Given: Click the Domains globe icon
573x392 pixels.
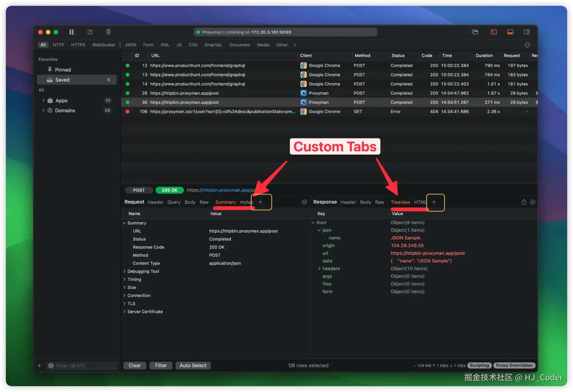Looking at the screenshot, I should tap(50, 110).
